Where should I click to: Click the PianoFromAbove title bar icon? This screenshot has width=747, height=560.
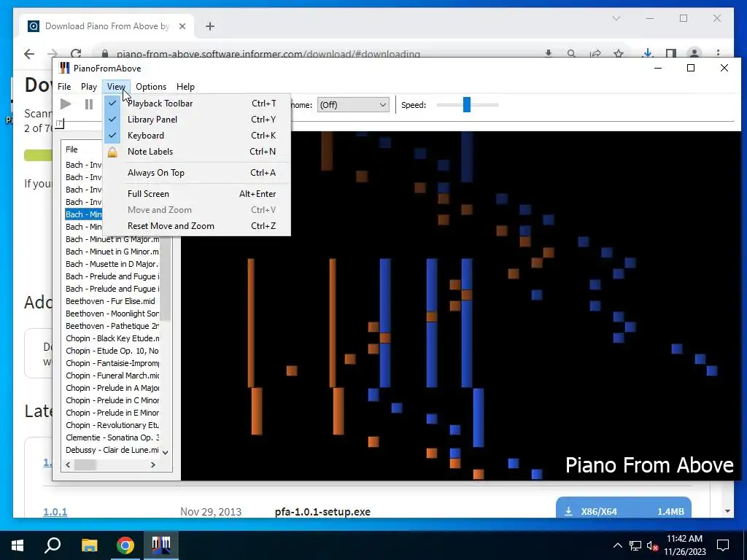coord(64,68)
